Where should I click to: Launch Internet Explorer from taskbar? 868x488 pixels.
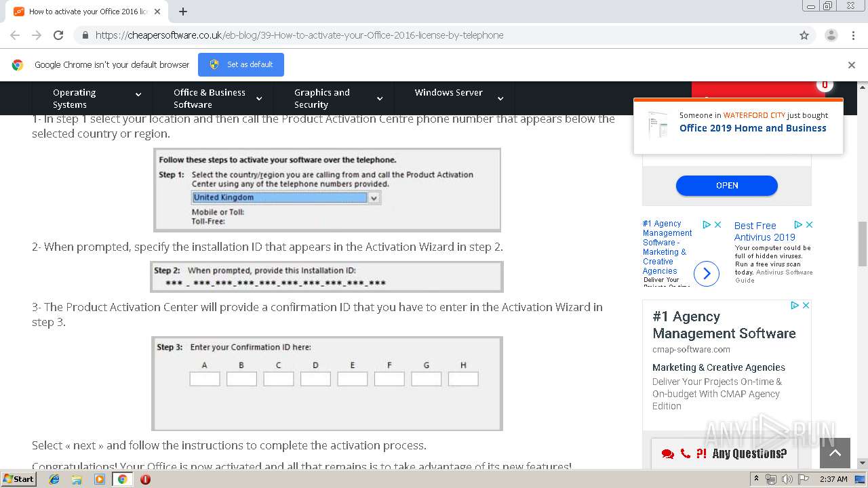pos(54,479)
